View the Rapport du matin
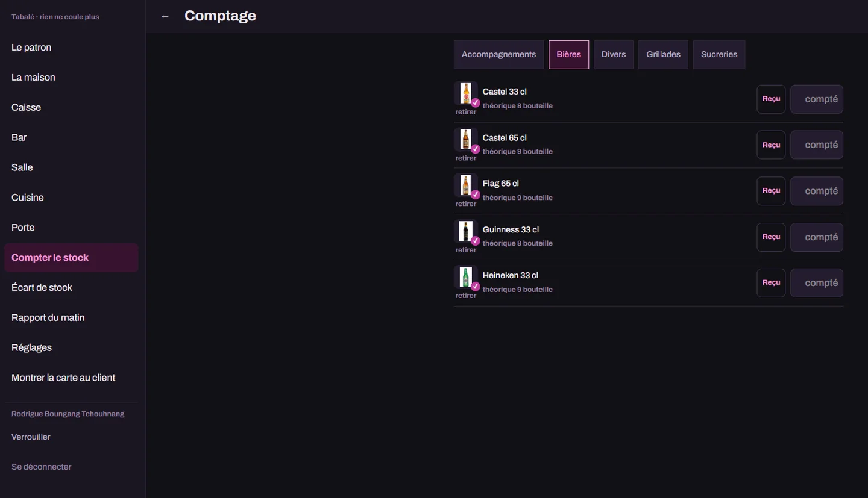 [x=71, y=318]
